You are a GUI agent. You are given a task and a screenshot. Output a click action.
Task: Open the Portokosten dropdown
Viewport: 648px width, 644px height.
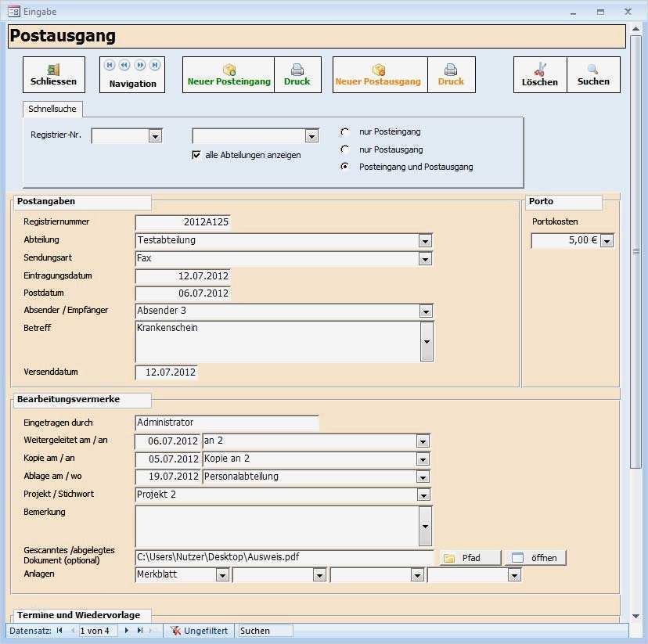pyautogui.click(x=607, y=241)
